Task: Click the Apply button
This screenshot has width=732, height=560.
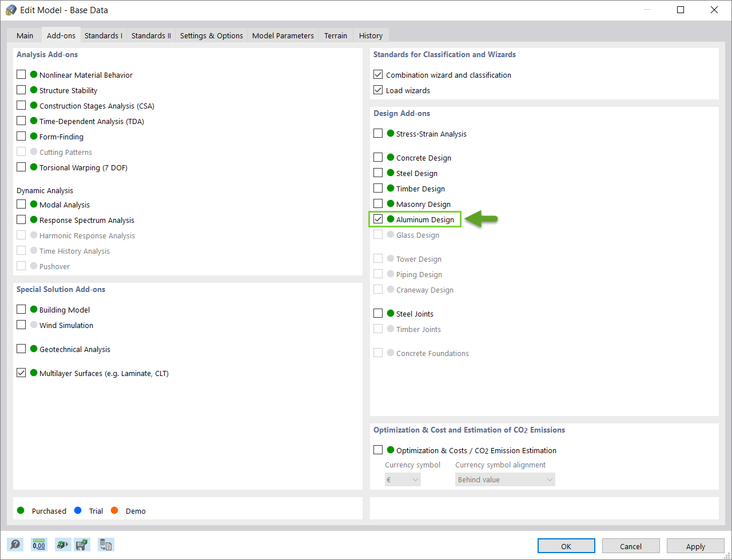Action: point(695,546)
